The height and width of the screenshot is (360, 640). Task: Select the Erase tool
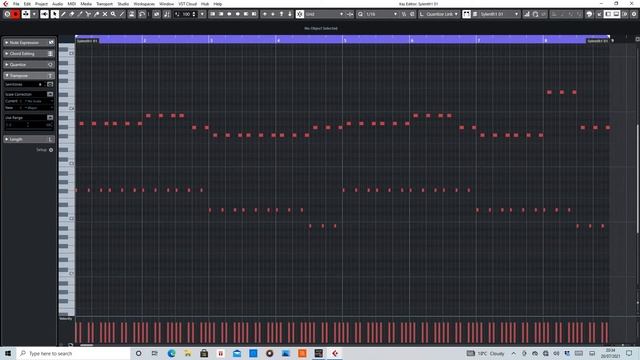coord(72,14)
